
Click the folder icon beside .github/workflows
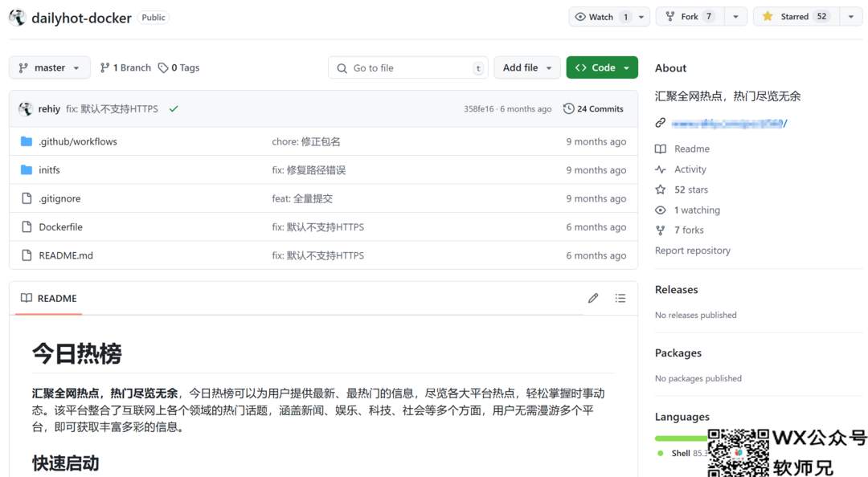click(x=27, y=141)
